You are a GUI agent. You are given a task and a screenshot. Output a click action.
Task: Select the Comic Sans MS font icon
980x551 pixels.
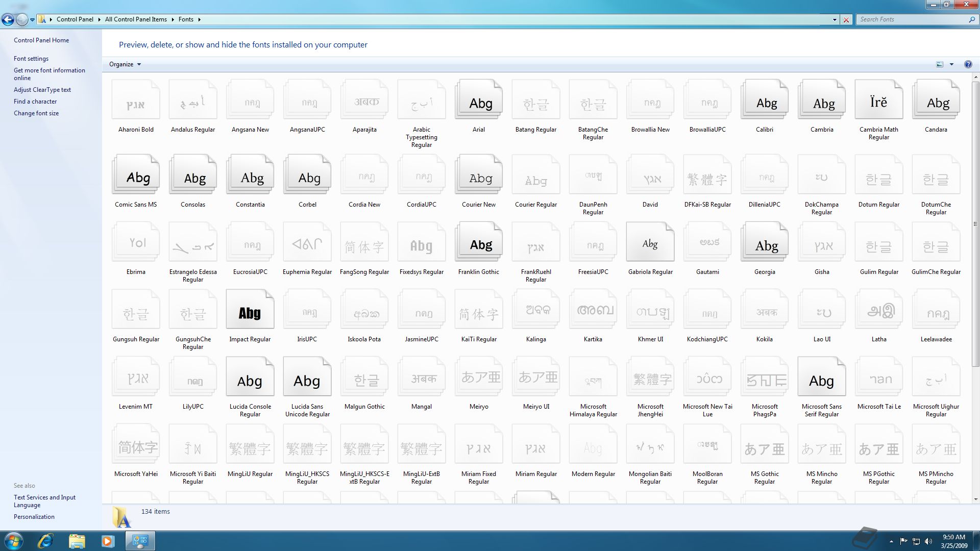(x=136, y=174)
